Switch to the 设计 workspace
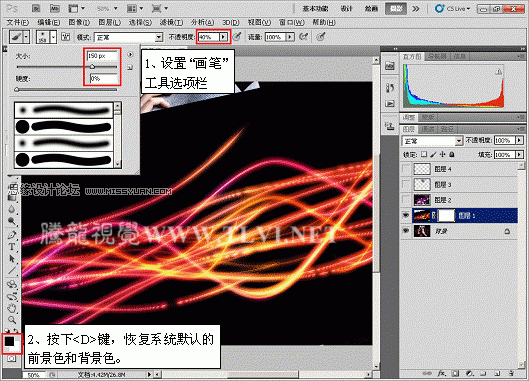The height and width of the screenshot is (381, 529). [346, 8]
